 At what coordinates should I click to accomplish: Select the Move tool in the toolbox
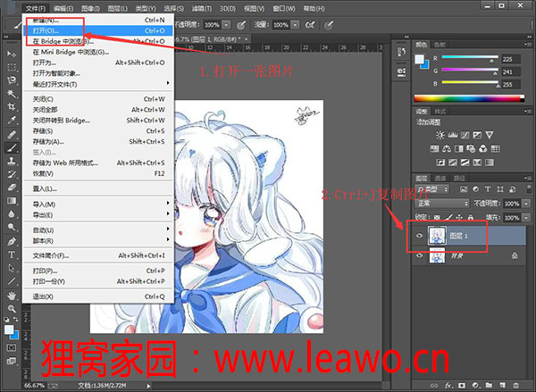point(12,54)
